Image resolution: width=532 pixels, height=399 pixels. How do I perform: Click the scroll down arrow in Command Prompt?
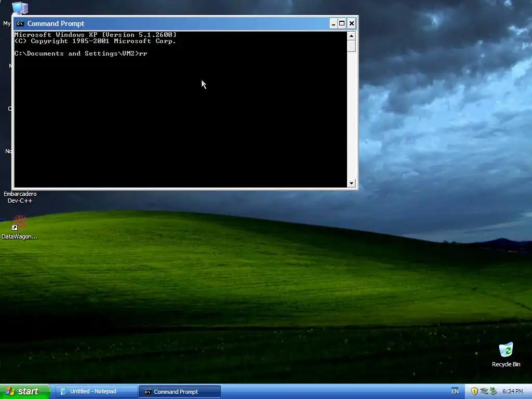pyautogui.click(x=352, y=183)
